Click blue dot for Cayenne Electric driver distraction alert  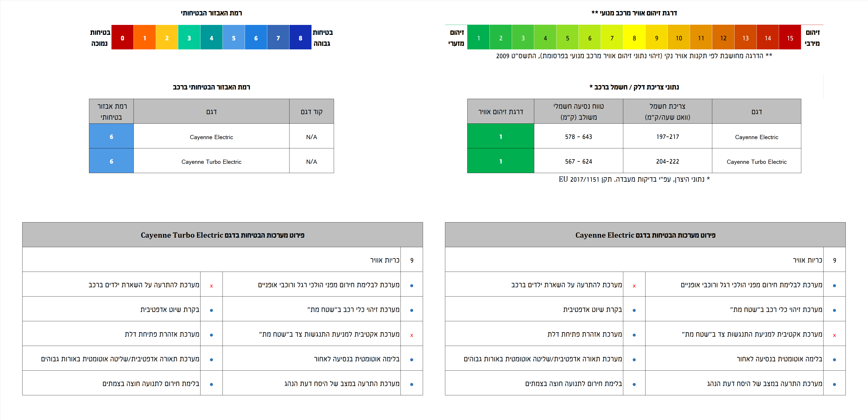[x=834, y=384]
